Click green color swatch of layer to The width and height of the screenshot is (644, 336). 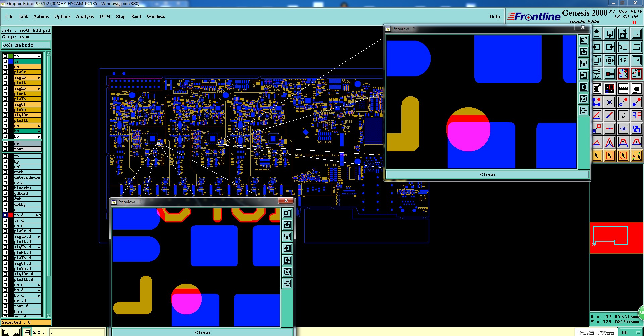click(11, 56)
